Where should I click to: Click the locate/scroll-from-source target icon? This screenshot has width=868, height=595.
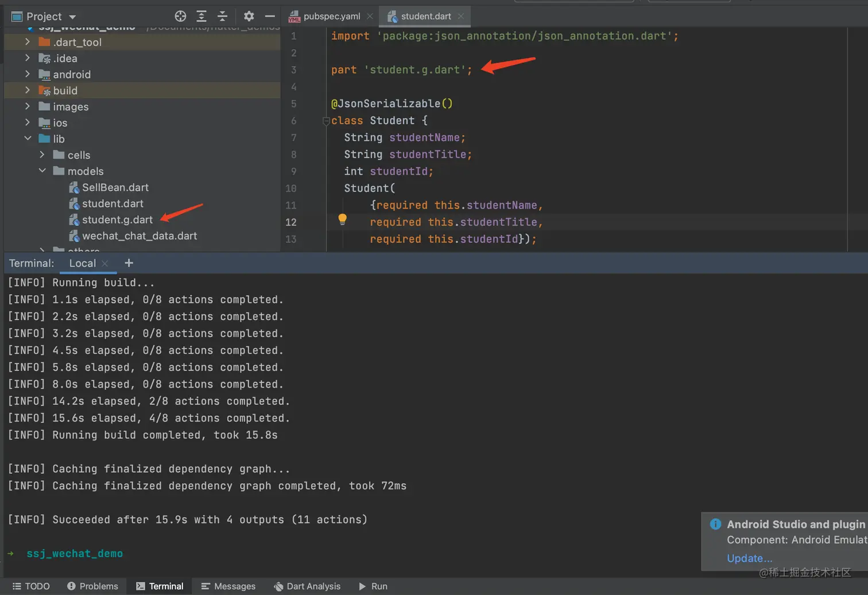coord(180,16)
